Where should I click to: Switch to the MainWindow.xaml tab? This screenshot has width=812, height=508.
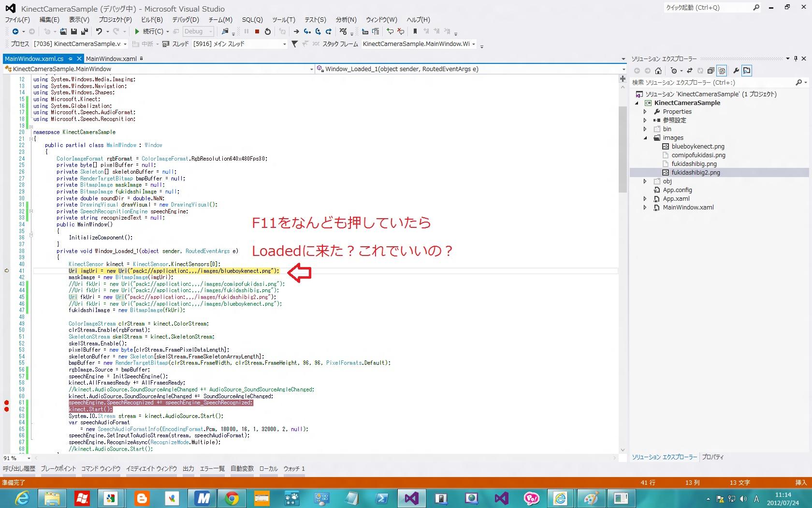(111, 59)
